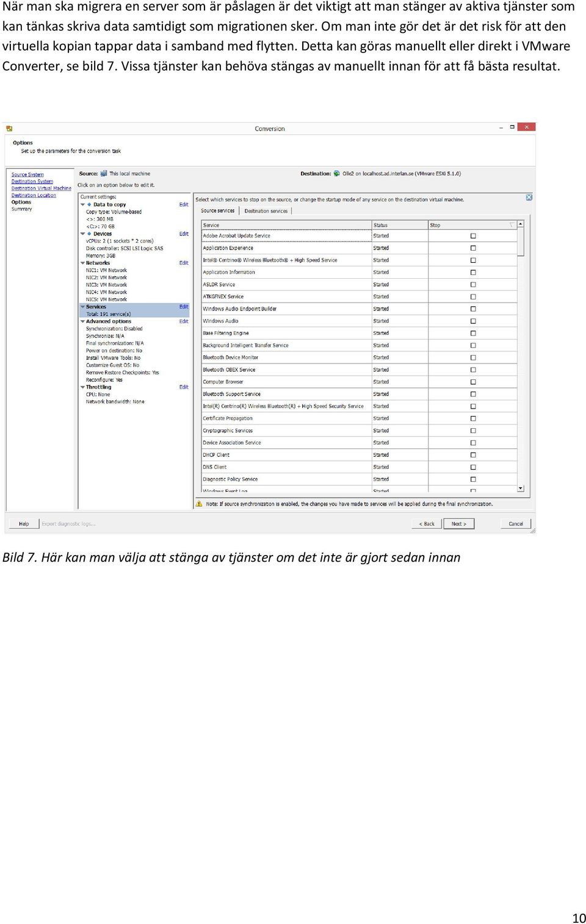Switch to the Source services tab
Image resolution: width=586 pixels, height=924 pixels.
tap(218, 211)
